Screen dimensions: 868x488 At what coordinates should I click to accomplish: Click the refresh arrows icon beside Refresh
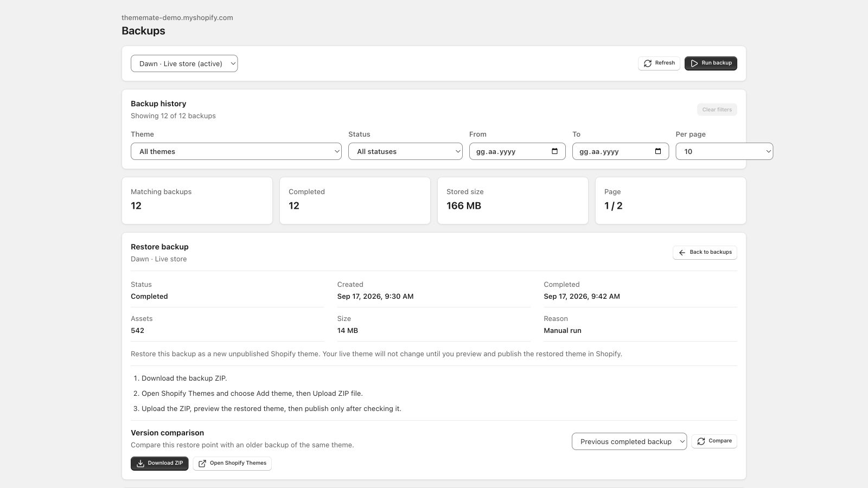point(647,63)
